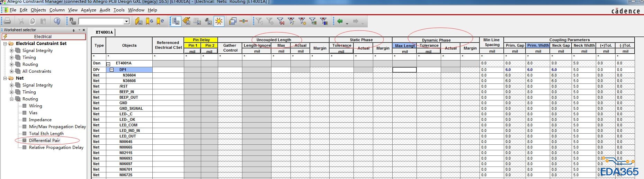This screenshot has width=644, height=179.
Task: Open the File menu
Action: pos(13,10)
